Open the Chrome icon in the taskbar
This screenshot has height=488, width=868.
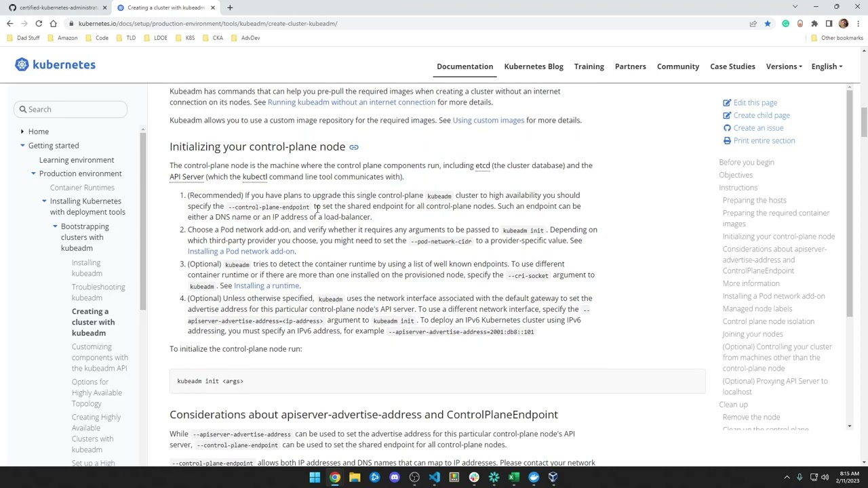[335, 477]
